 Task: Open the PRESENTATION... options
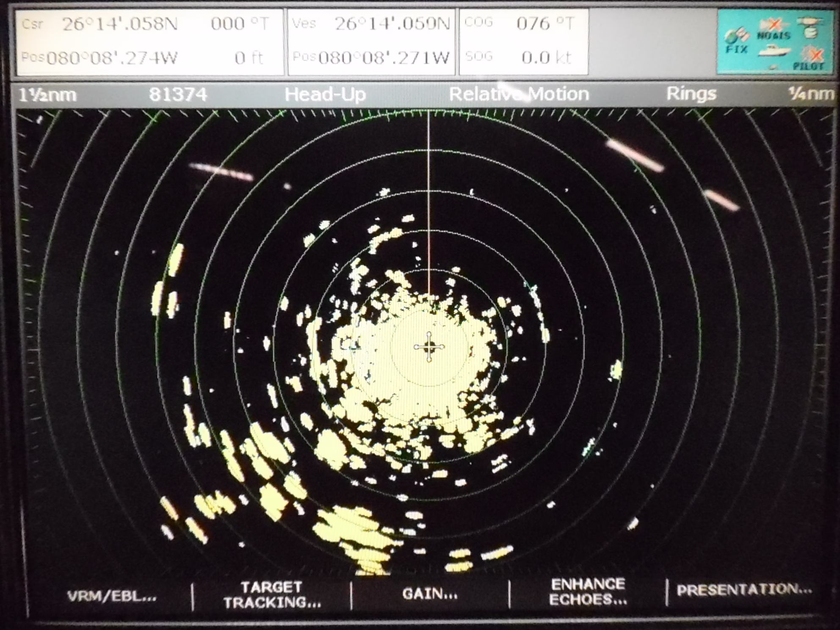744,589
